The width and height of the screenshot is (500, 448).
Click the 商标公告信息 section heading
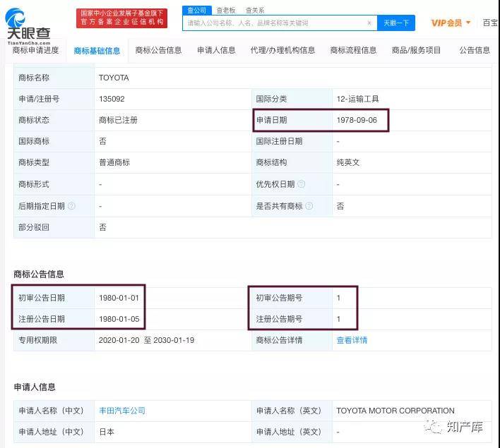(x=39, y=274)
